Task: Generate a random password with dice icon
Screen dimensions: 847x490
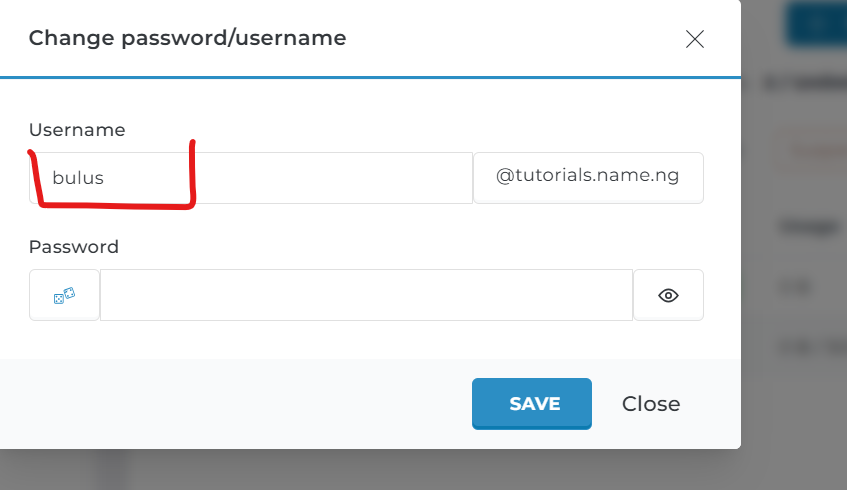Action: click(x=64, y=295)
